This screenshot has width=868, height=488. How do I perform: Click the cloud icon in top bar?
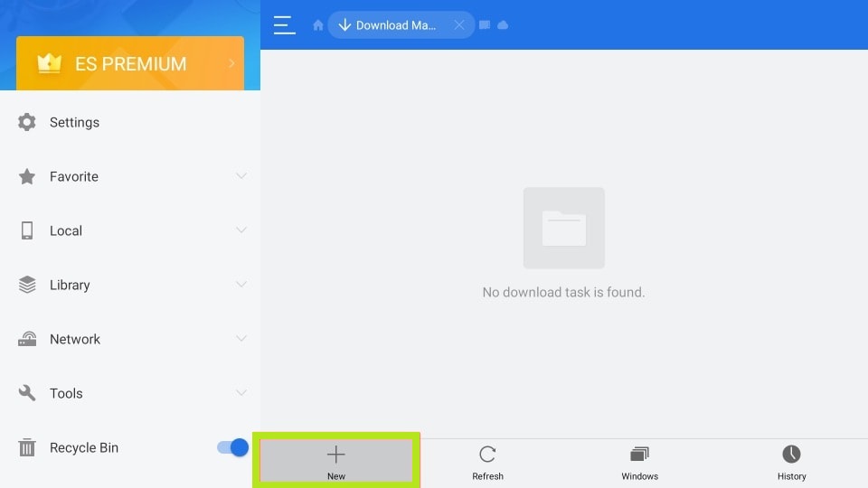pos(503,25)
